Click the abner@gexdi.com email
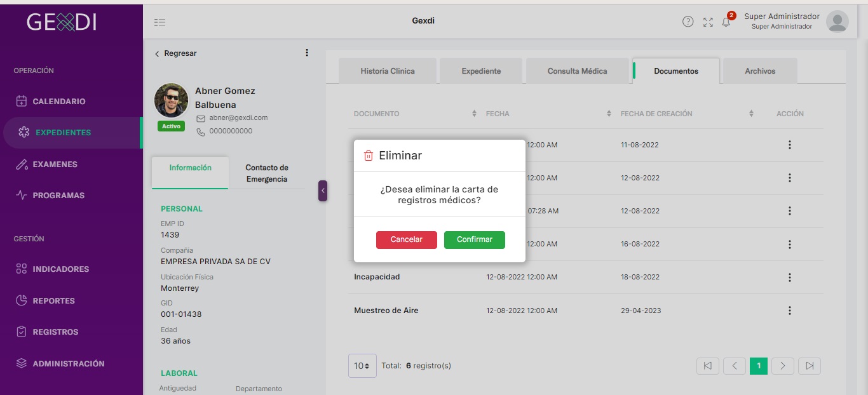Screen dimensions: 868x395 point(238,117)
